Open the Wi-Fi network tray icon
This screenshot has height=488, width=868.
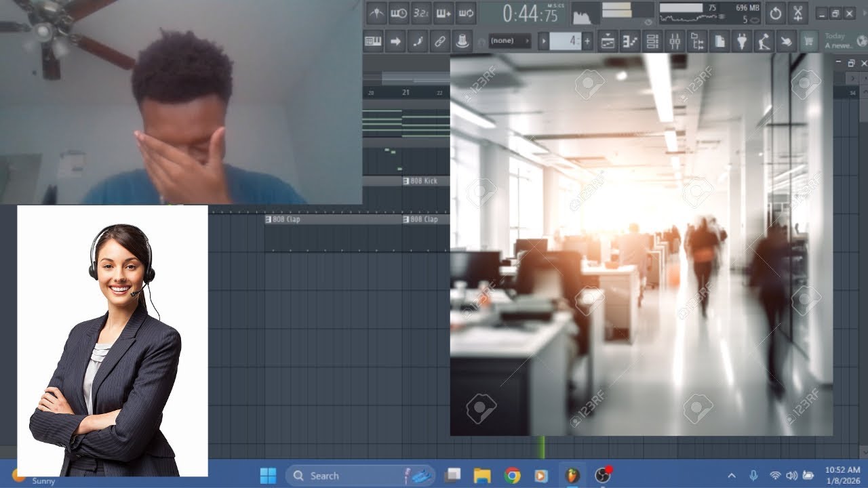[x=775, y=476]
